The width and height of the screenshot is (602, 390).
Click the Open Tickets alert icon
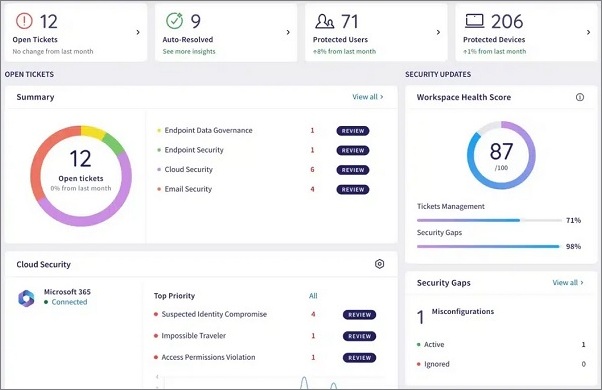pos(24,21)
